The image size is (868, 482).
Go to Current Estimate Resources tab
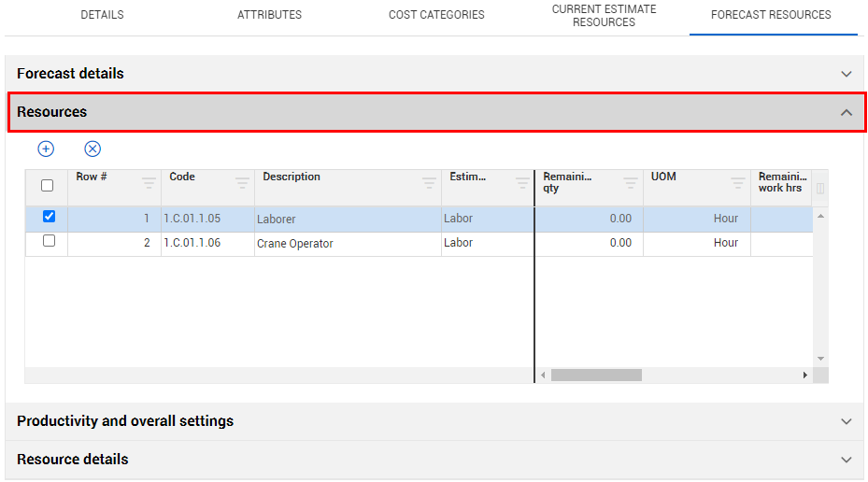(604, 16)
